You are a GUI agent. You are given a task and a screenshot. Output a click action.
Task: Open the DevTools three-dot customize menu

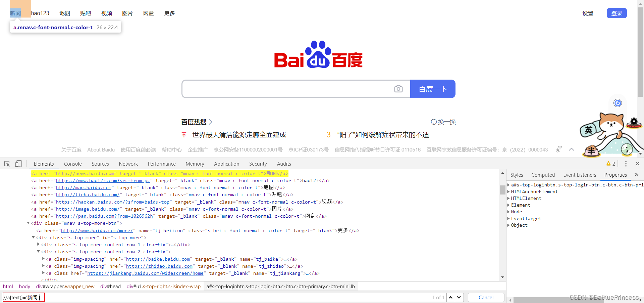click(626, 164)
